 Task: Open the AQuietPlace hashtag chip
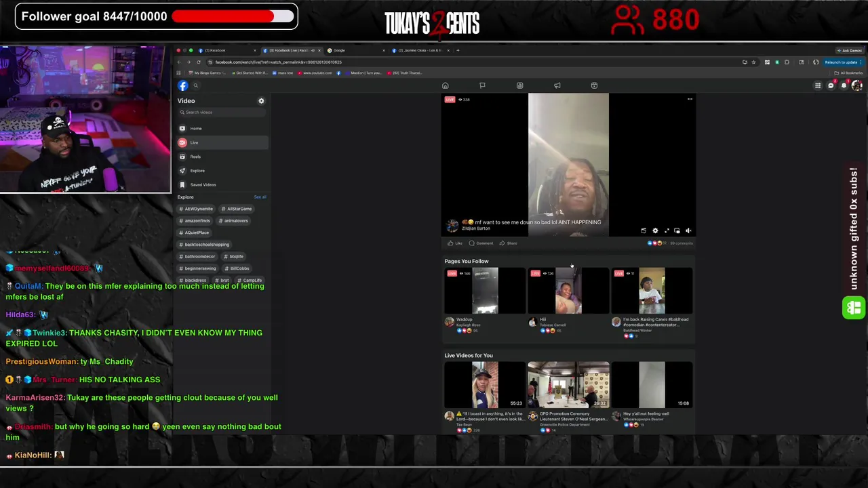pos(195,232)
